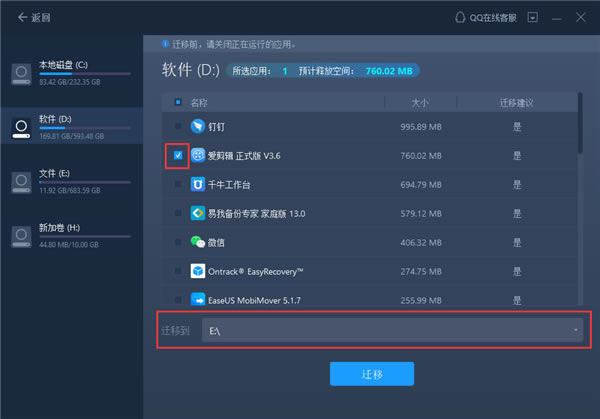Click the bell icon beside QQ在线客服
600x419 pixels.
tap(460, 17)
